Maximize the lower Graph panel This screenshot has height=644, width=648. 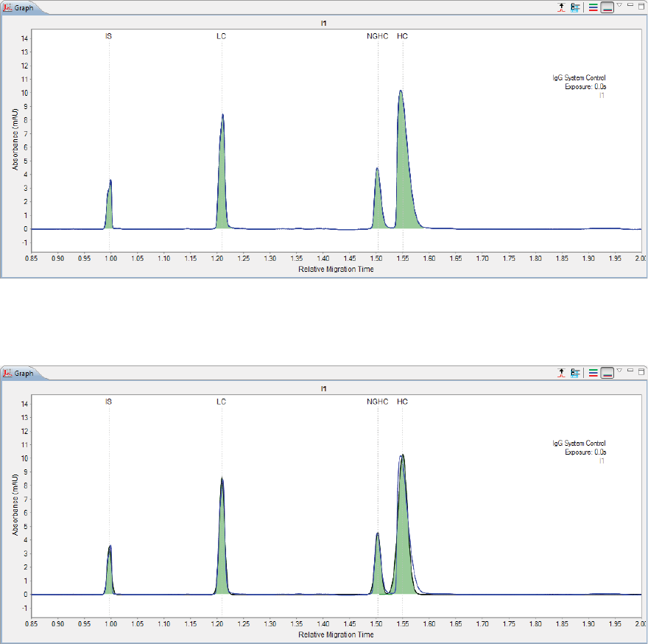[x=641, y=371]
